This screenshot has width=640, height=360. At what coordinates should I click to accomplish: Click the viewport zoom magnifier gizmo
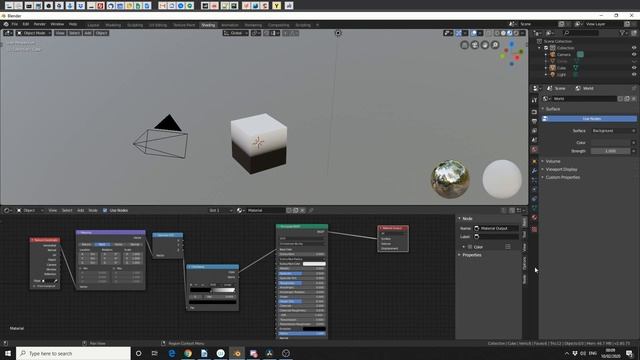(x=495, y=45)
